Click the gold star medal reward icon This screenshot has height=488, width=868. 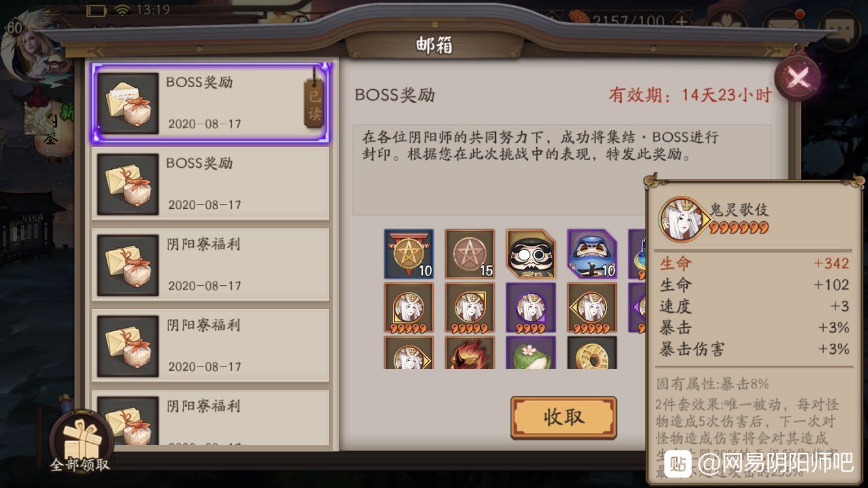pos(409,254)
